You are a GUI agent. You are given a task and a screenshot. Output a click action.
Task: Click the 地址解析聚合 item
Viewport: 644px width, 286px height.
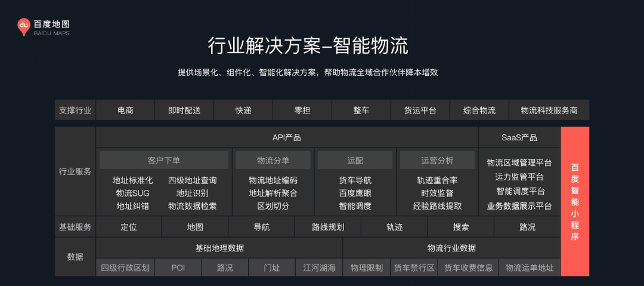coord(273,193)
